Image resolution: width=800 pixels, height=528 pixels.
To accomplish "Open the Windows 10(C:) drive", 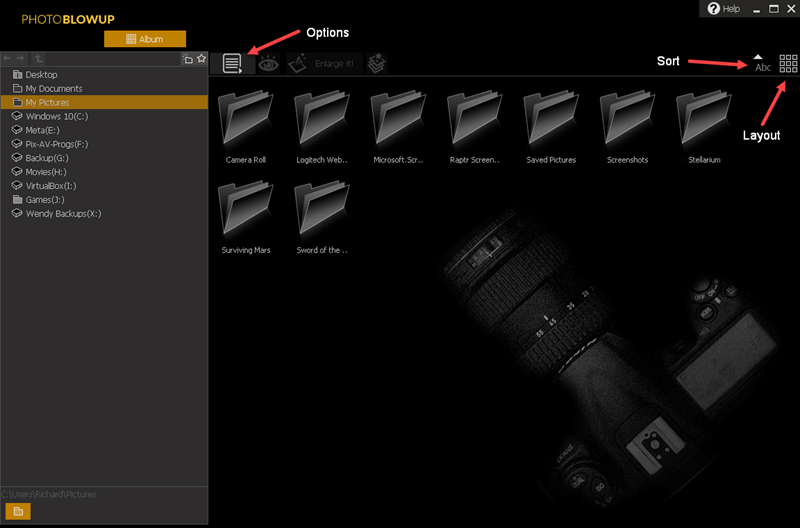I will coord(104,116).
